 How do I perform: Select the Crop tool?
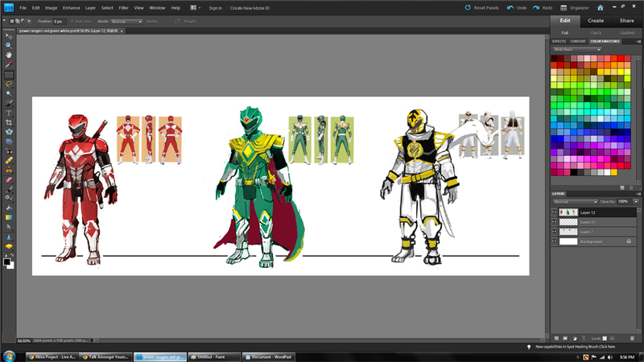[x=9, y=122]
